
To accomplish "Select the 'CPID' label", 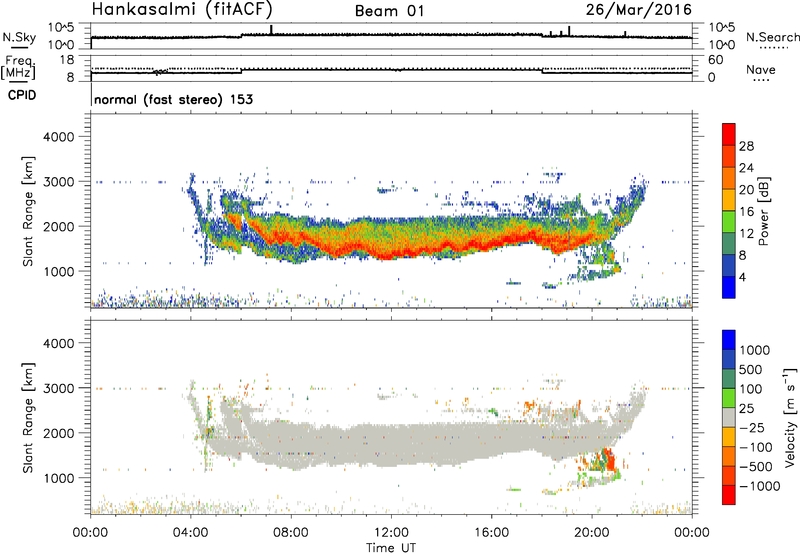I will click(22, 95).
